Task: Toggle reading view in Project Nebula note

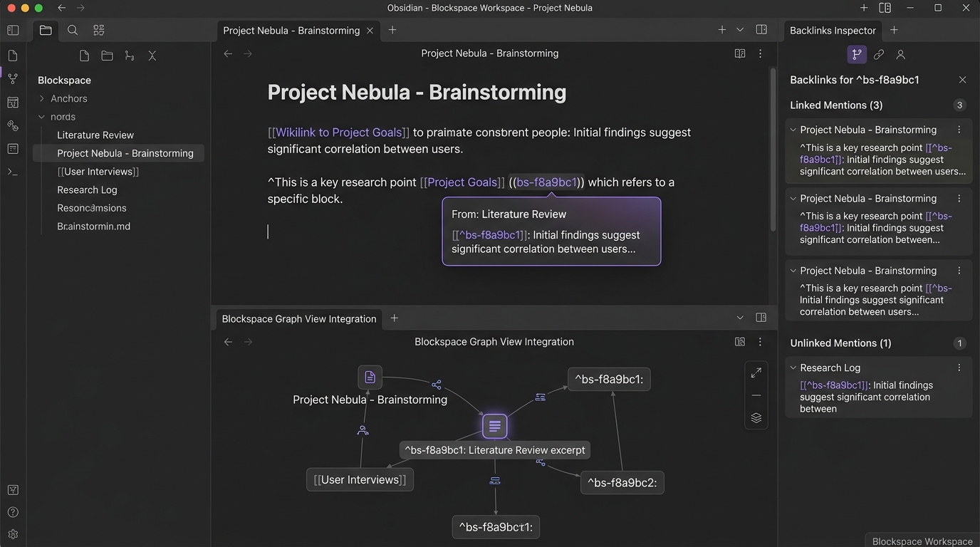Action: pyautogui.click(x=740, y=53)
